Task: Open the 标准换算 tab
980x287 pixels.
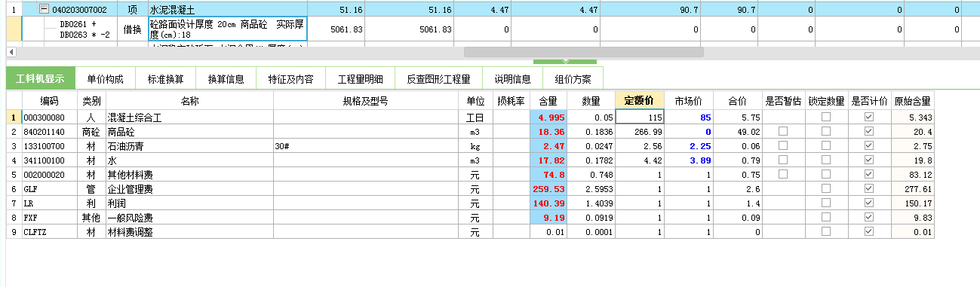Action: 165,79
